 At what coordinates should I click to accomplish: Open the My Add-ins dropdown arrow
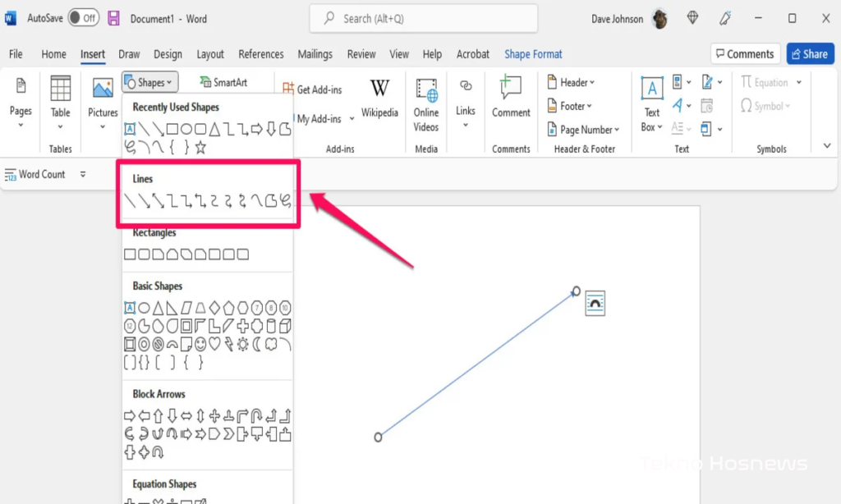click(352, 119)
